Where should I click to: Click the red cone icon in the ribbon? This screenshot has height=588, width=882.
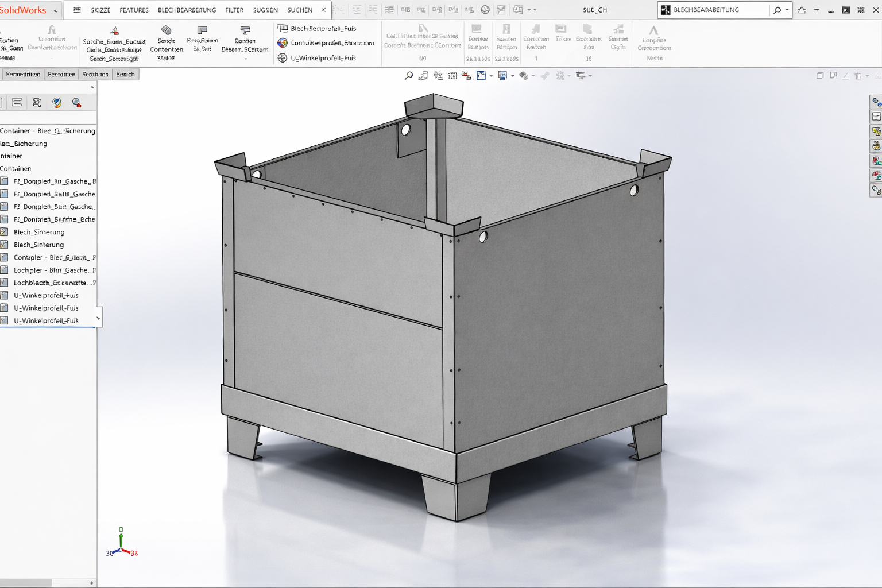[x=115, y=30]
